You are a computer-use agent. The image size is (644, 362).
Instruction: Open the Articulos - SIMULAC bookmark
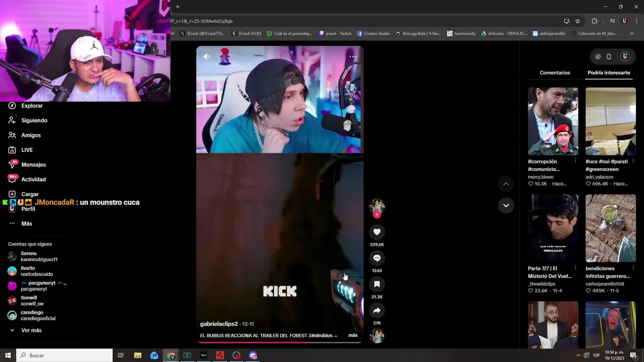[504, 34]
